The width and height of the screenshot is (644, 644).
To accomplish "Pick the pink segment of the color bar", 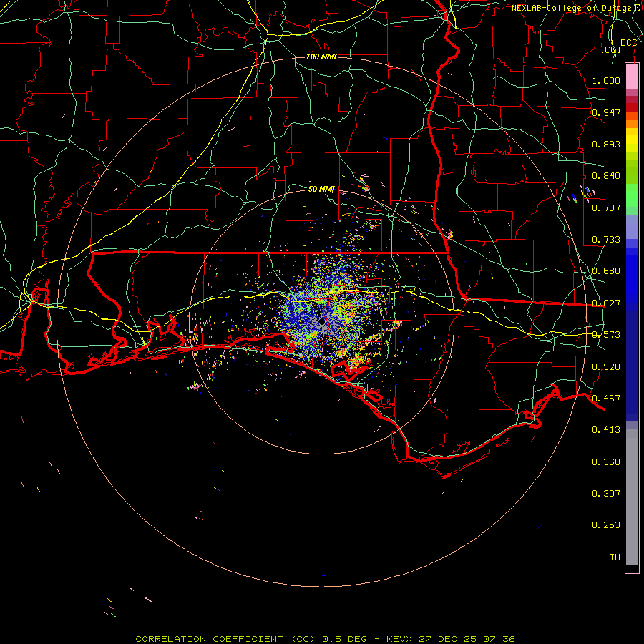I will click(x=632, y=77).
